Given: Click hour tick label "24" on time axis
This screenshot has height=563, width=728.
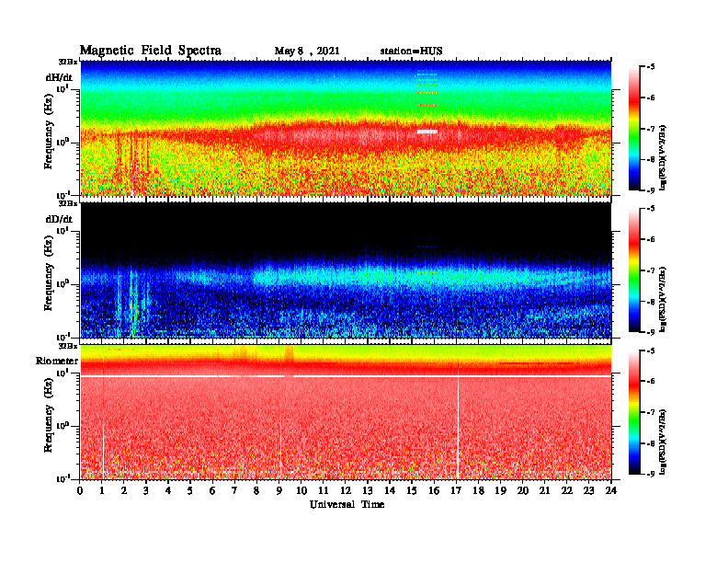Looking at the screenshot, I should point(611,491).
